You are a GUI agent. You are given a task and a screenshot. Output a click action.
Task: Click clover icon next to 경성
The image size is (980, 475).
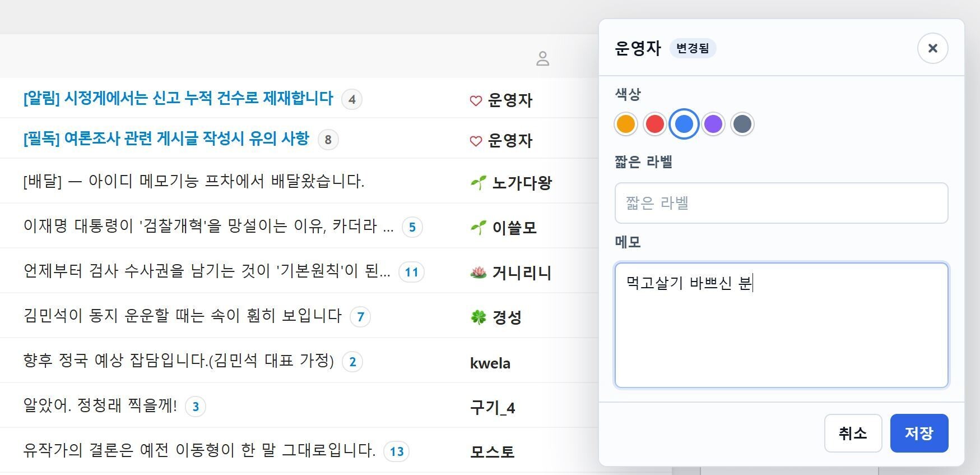tap(479, 317)
